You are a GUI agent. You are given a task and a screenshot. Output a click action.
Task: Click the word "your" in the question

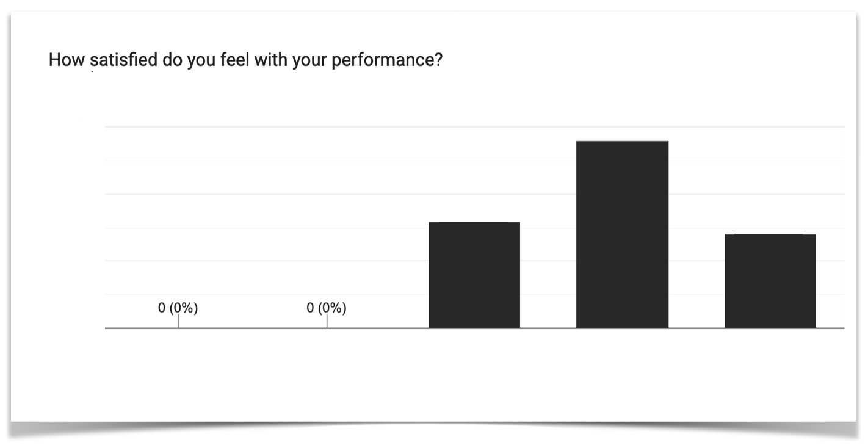click(x=308, y=62)
